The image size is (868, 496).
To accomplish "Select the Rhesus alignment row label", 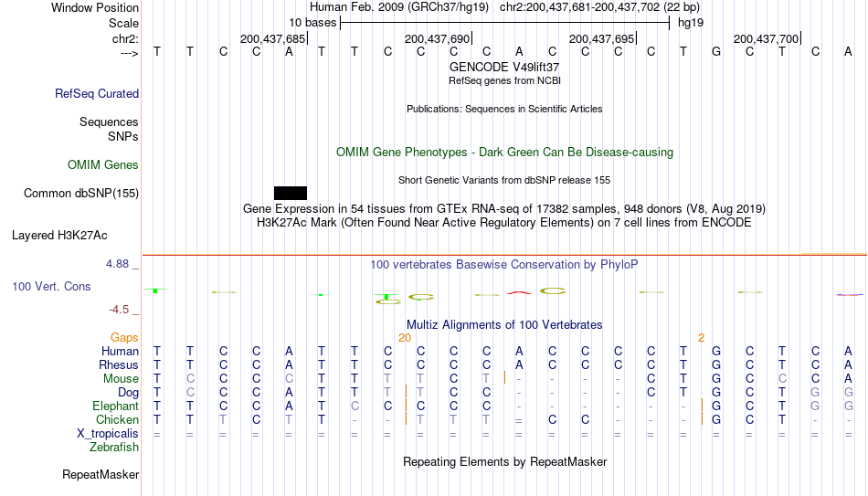I will [119, 364].
